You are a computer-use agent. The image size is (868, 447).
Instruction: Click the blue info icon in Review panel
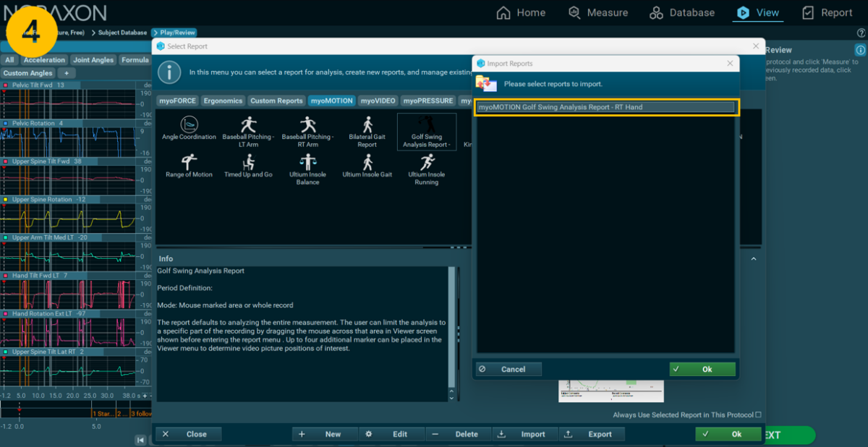(860, 50)
